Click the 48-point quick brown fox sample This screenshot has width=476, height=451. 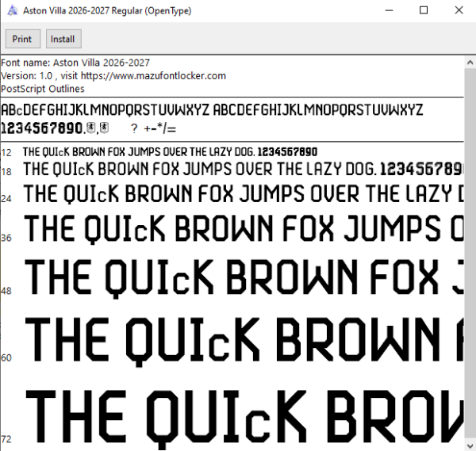click(x=244, y=277)
